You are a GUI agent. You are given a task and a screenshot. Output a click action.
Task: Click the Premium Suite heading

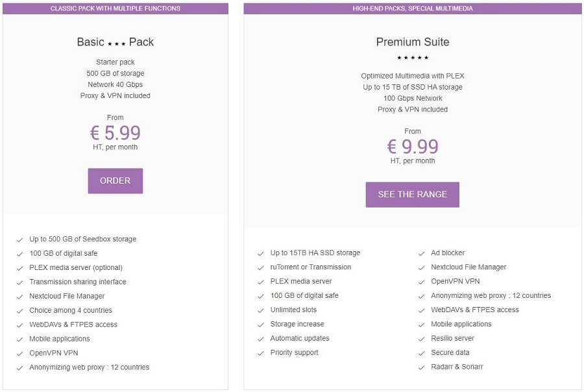click(413, 42)
